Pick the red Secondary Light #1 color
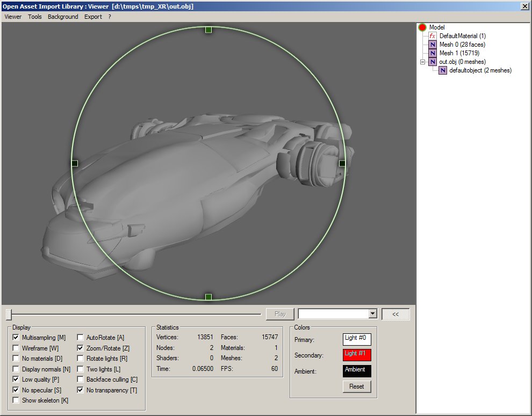The image size is (532, 416). (357, 355)
